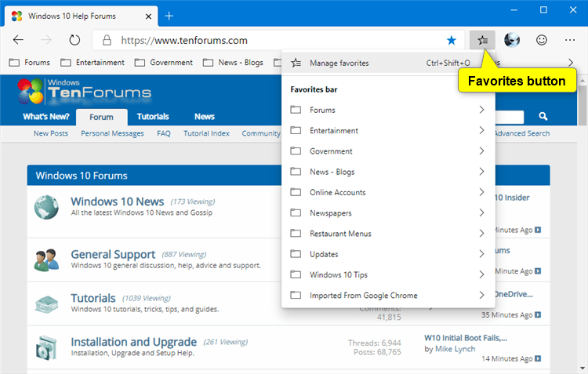Image resolution: width=588 pixels, height=374 pixels.
Task: Show more favorites bar items chevron
Action: pos(571,62)
